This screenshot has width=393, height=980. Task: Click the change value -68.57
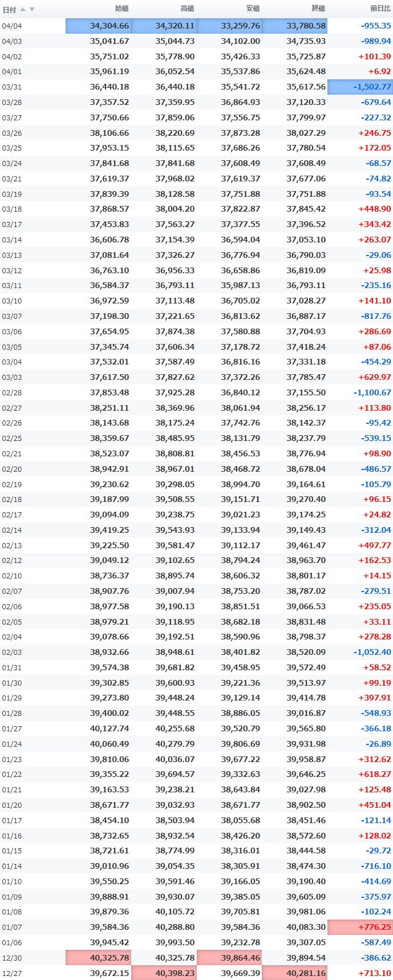379,163
